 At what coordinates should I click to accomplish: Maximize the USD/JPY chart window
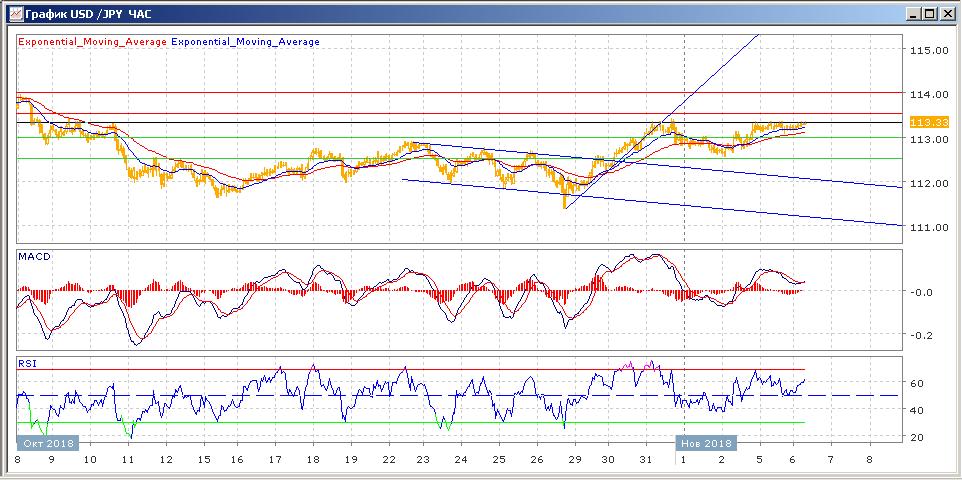929,14
